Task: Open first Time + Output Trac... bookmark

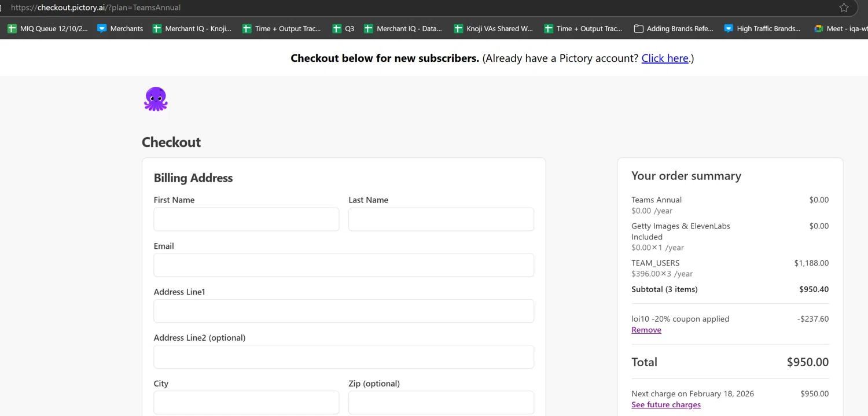Action: coord(282,28)
